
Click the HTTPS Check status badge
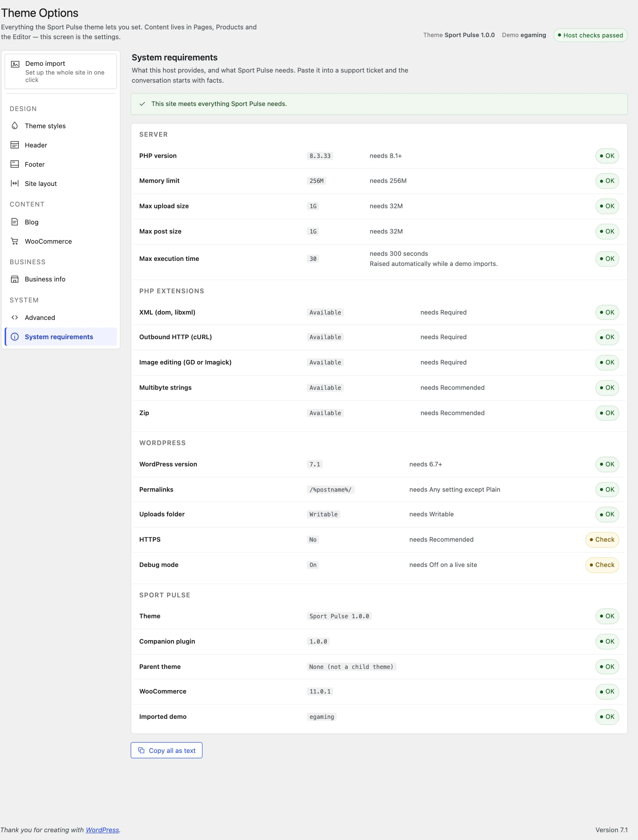tap(602, 539)
